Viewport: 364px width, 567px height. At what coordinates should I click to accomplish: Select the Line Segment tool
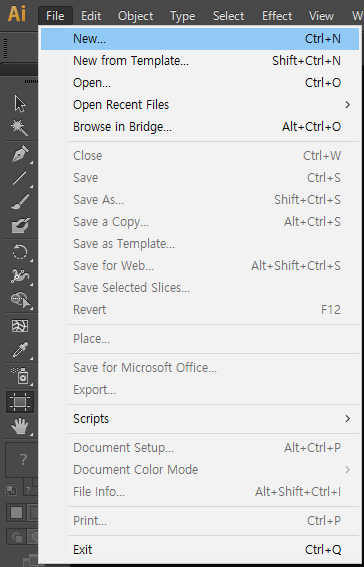pos(20,178)
